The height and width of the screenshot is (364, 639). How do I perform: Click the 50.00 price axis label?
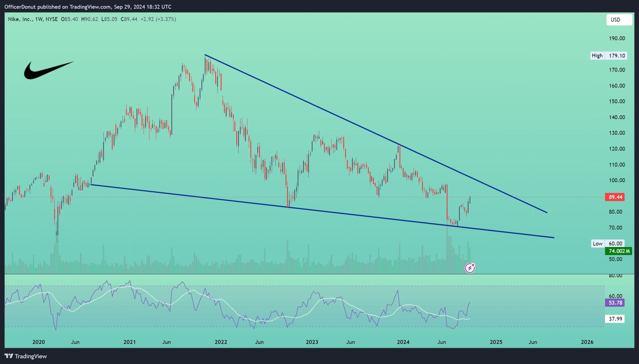point(615,259)
